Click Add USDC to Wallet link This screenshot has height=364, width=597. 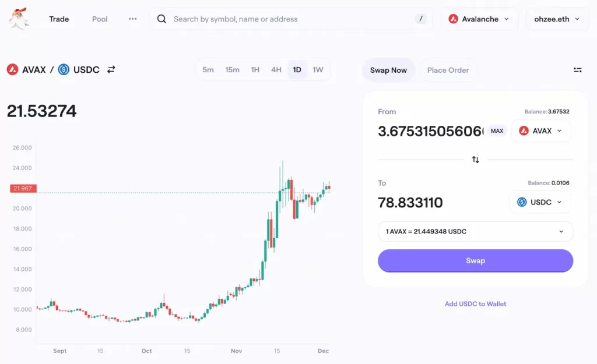[x=475, y=303]
